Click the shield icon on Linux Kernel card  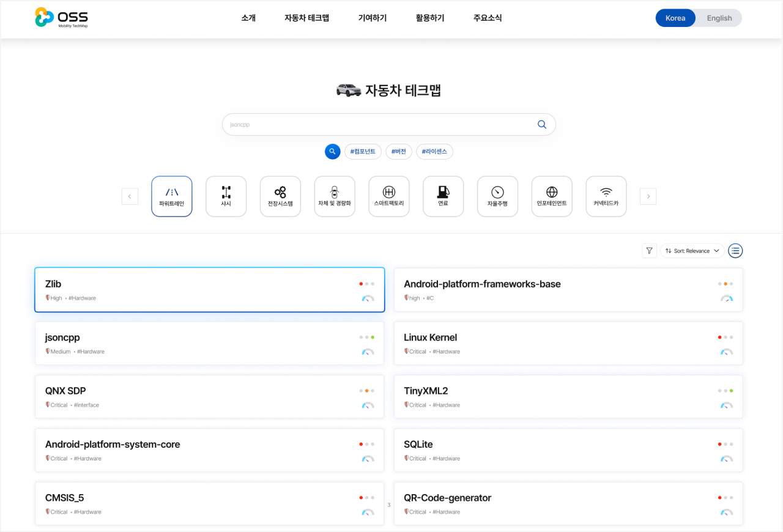coord(406,351)
